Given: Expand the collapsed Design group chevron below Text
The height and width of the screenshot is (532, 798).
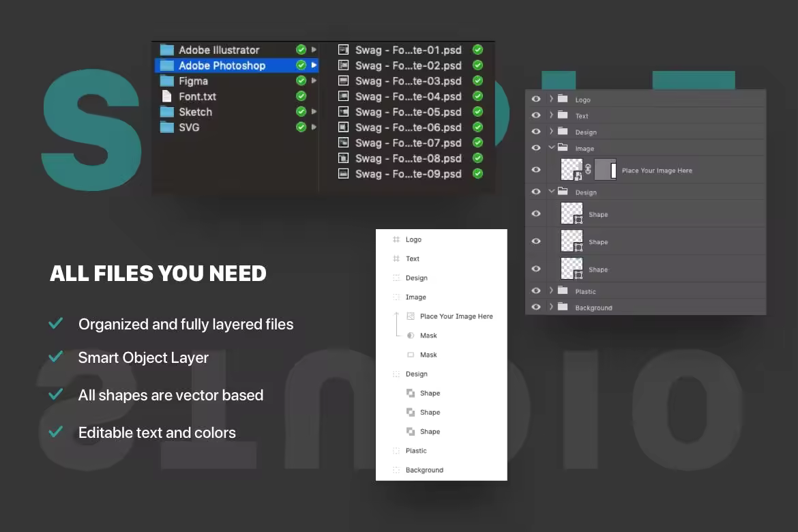Looking at the screenshot, I should (551, 132).
